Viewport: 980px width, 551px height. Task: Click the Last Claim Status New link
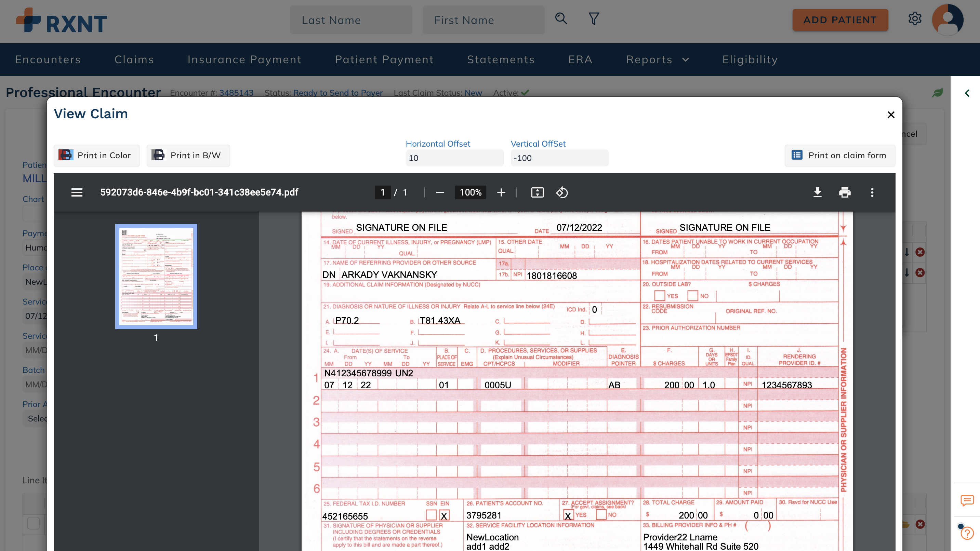pos(473,93)
